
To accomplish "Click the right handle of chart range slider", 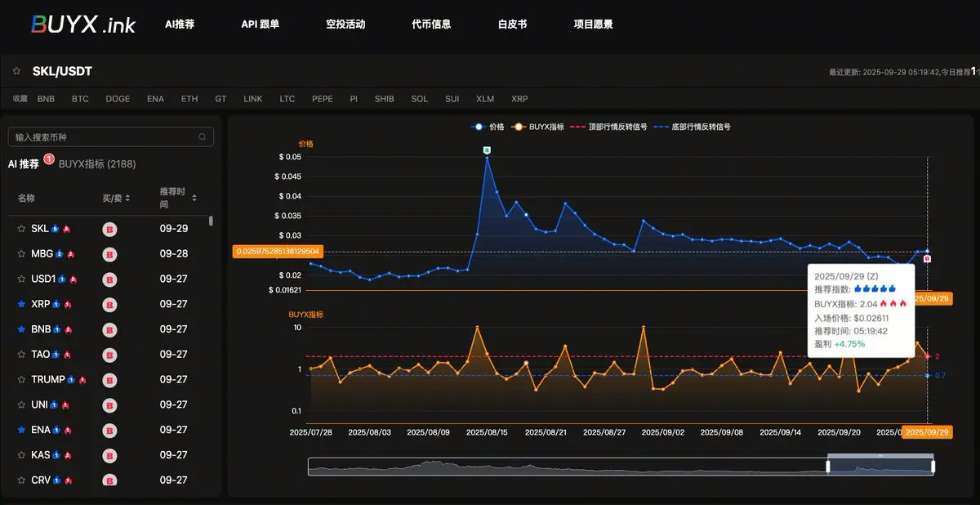I will click(933, 467).
